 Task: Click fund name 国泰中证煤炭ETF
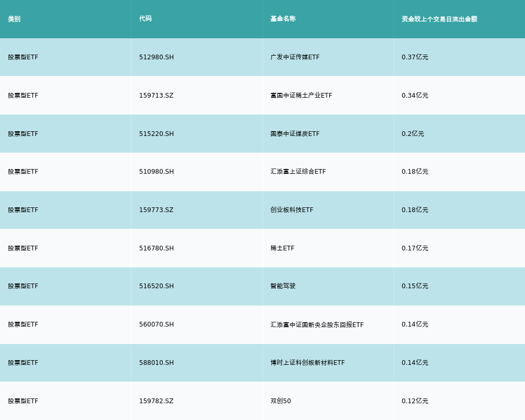(295, 134)
